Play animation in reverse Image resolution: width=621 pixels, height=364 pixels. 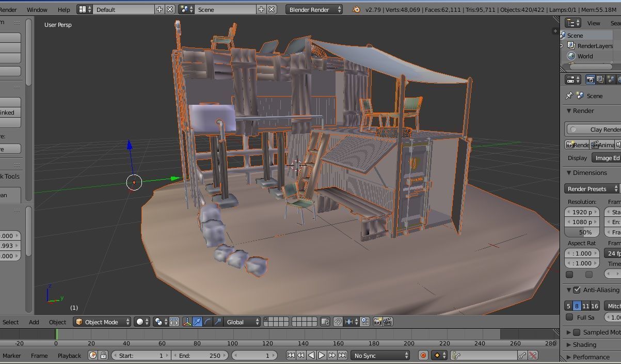311,355
